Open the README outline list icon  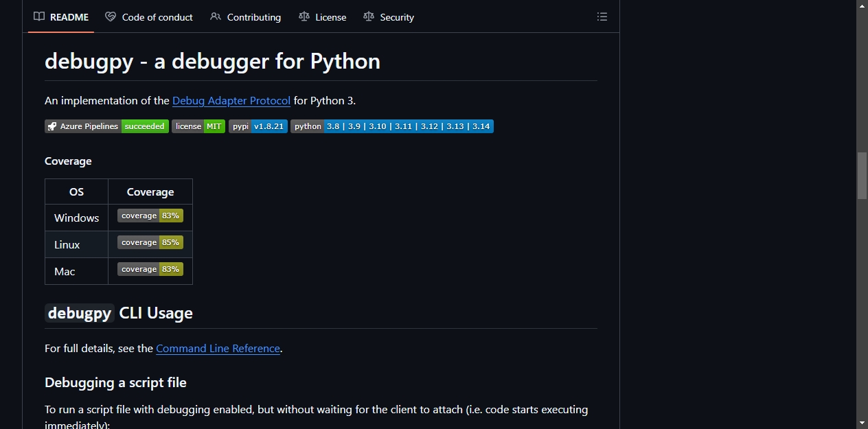(x=602, y=17)
